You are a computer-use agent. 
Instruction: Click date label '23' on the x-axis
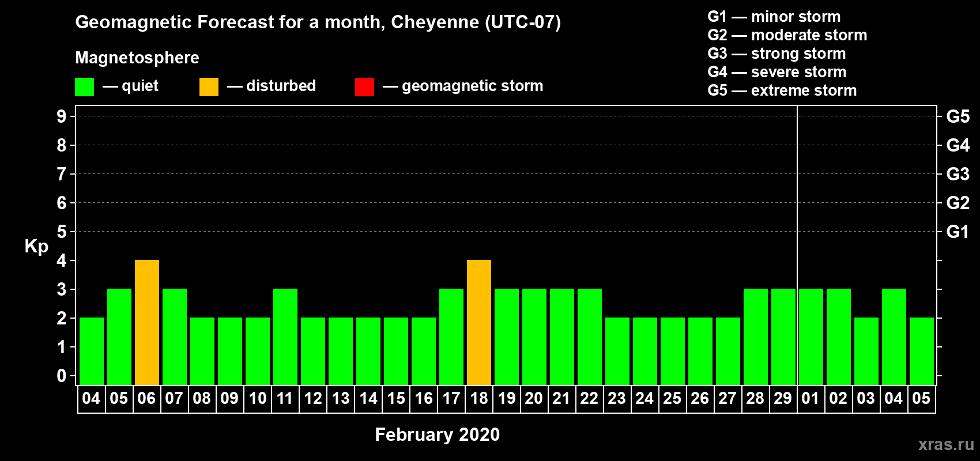pyautogui.click(x=617, y=399)
